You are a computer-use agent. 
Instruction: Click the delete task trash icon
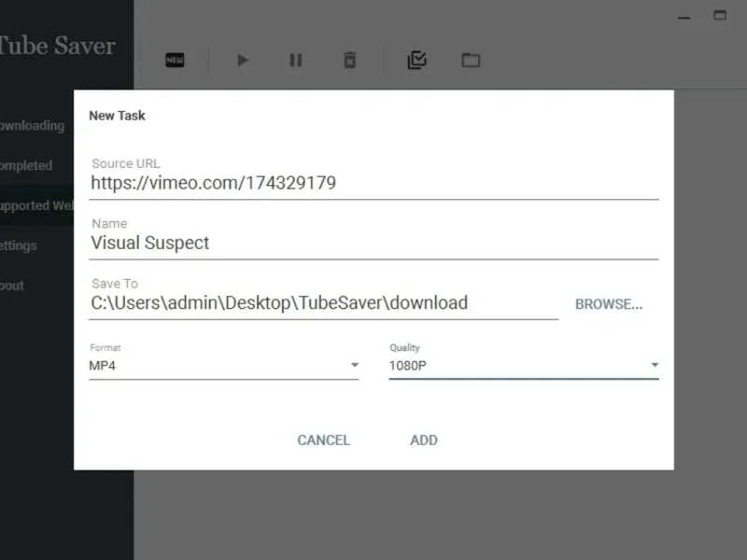[x=349, y=61]
